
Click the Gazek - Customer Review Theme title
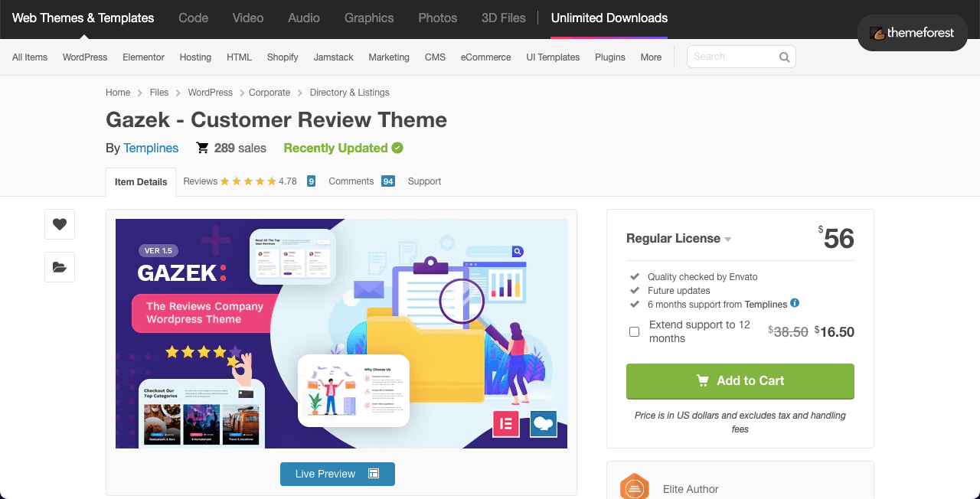click(276, 120)
